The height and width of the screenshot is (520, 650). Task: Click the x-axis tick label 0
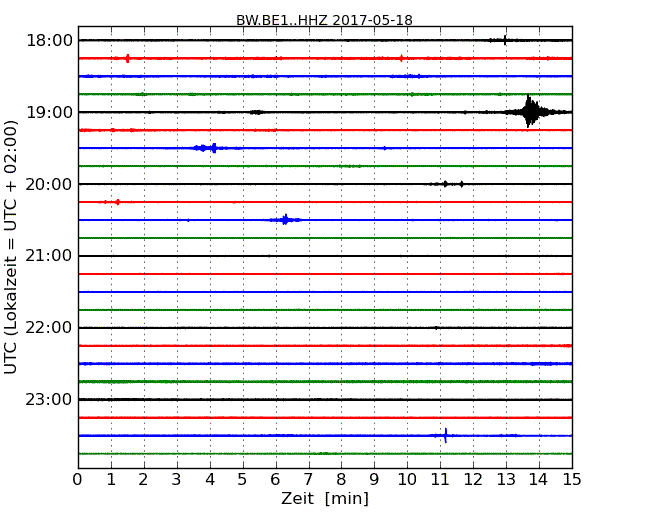(x=78, y=479)
